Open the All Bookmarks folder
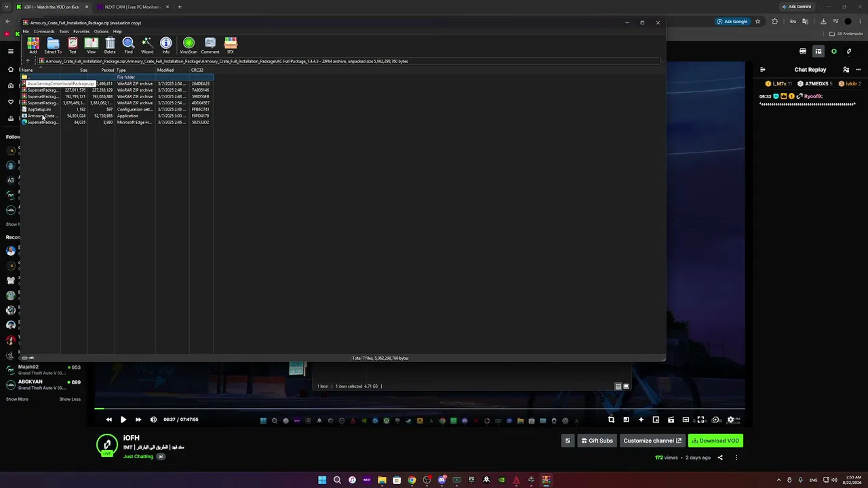 pyautogui.click(x=846, y=34)
